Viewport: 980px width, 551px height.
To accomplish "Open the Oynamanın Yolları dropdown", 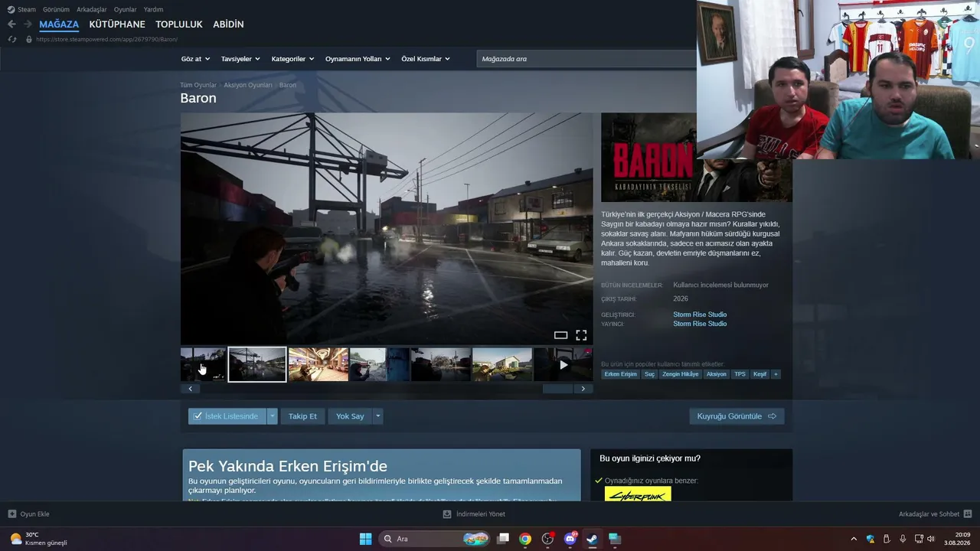I will point(358,59).
